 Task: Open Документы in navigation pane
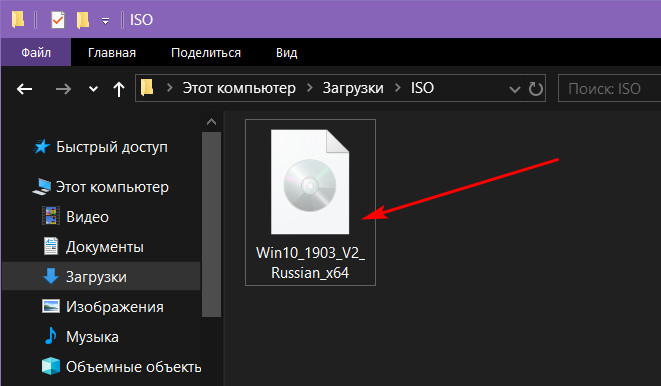coord(105,247)
